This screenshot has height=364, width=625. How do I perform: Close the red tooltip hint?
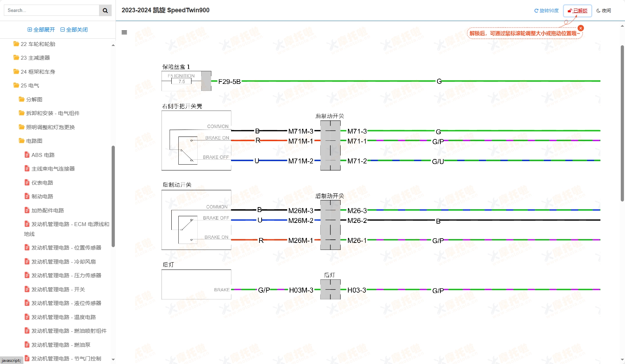tap(581, 28)
